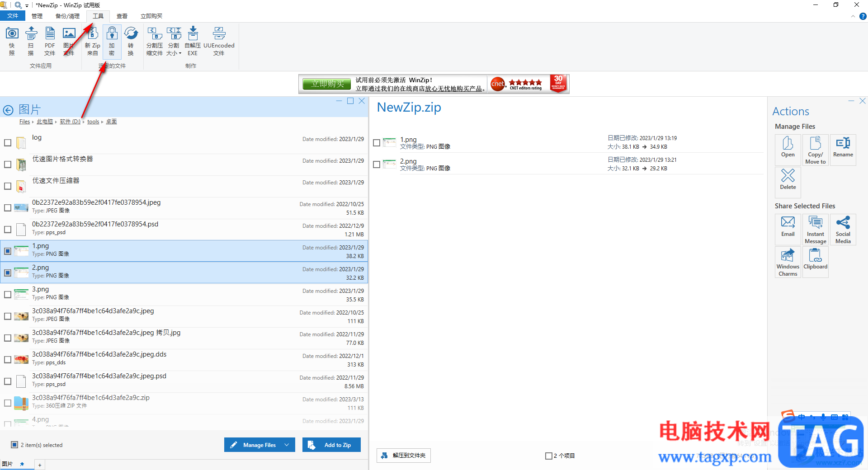The height and width of the screenshot is (470, 868).
Task: Click the Snapshot (快照) ribbon icon
Action: click(x=12, y=41)
